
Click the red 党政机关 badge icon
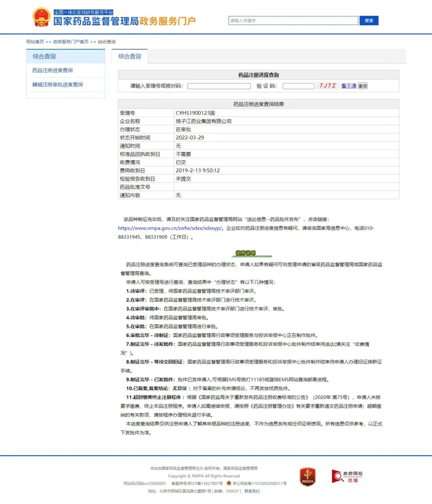coord(308,477)
